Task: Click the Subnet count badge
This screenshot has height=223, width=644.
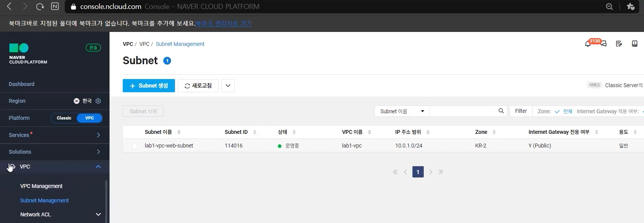Action: point(167,61)
